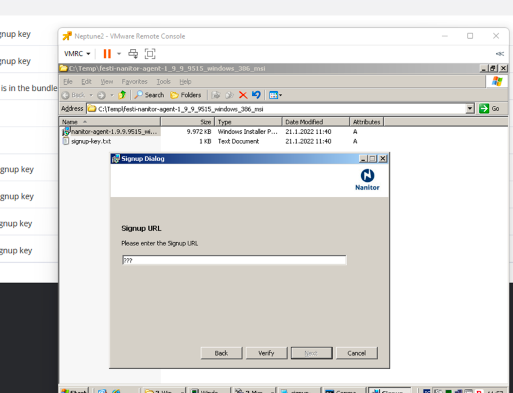This screenshot has width=513, height=393.
Task: Click the folder icon in Explorer title bar
Action: click(63, 68)
